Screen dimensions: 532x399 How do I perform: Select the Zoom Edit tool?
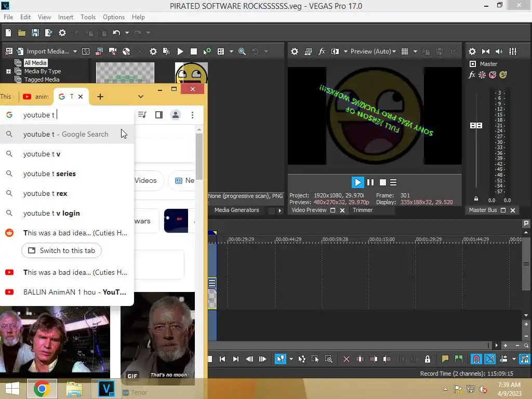[328, 359]
